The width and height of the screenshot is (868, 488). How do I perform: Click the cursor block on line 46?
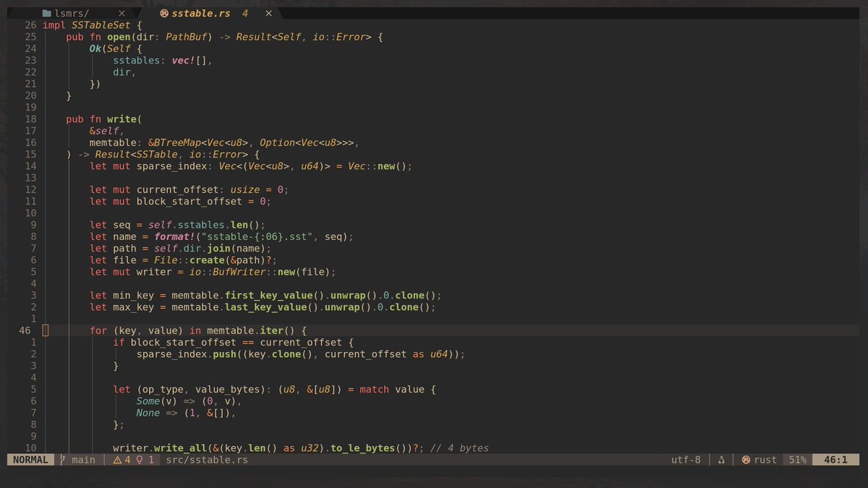click(x=46, y=330)
